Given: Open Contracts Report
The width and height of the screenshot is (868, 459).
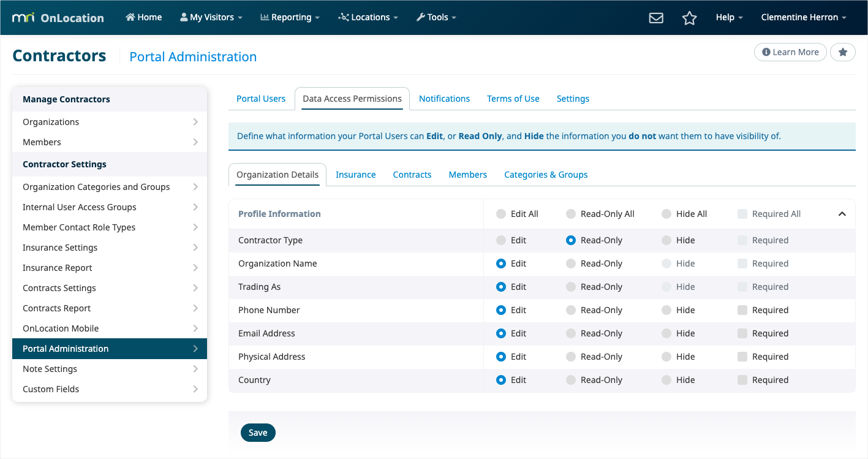Looking at the screenshot, I should coord(110,308).
